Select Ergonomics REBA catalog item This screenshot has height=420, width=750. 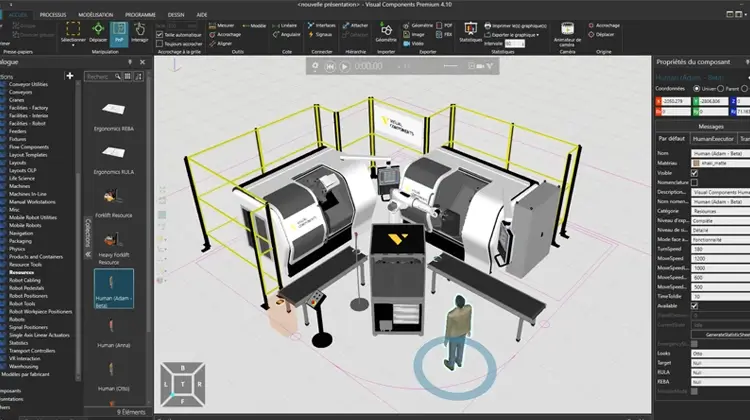[x=113, y=115]
